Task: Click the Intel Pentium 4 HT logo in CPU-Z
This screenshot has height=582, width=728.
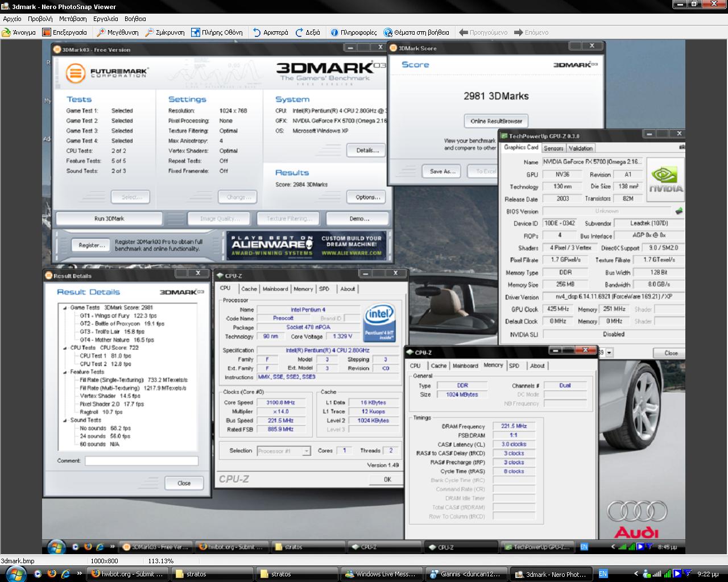Action: click(379, 322)
